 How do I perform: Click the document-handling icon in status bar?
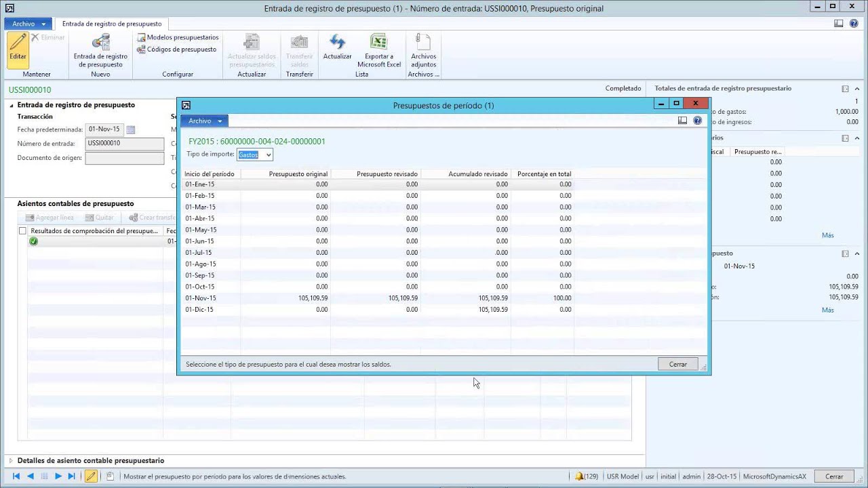click(x=110, y=476)
